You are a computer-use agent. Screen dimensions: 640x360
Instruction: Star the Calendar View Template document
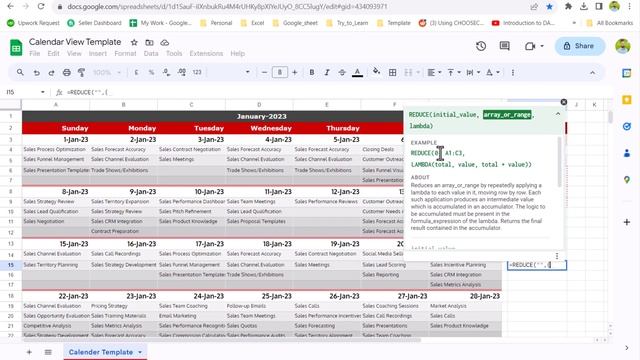point(134,42)
